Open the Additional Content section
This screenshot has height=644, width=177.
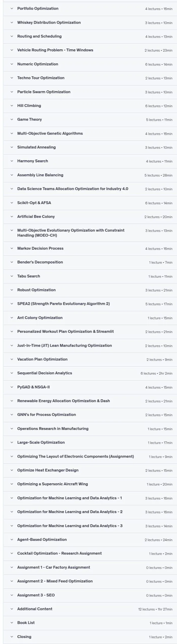coord(90,609)
